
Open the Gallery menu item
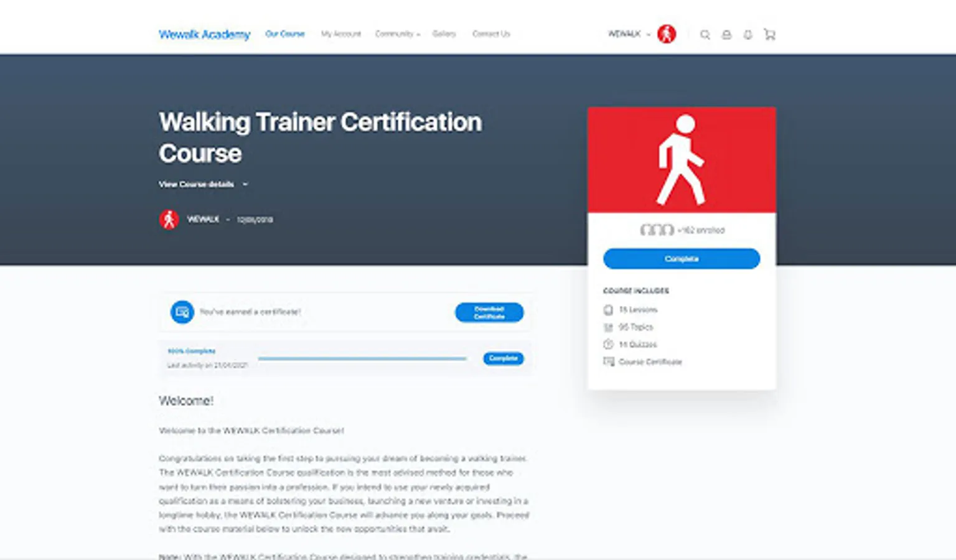[x=444, y=34]
